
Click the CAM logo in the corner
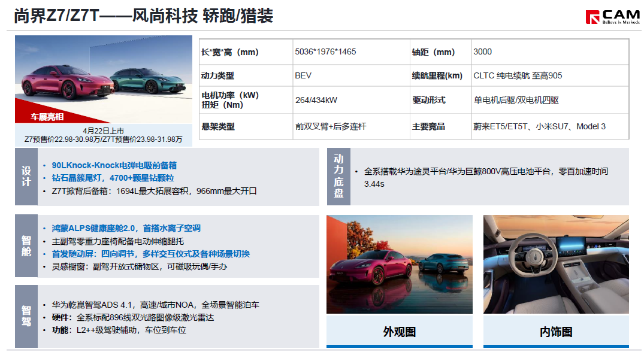[612, 17]
